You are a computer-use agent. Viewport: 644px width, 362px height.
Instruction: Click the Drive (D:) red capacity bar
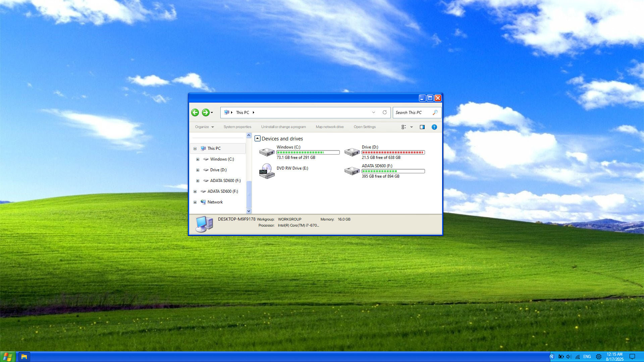point(393,153)
